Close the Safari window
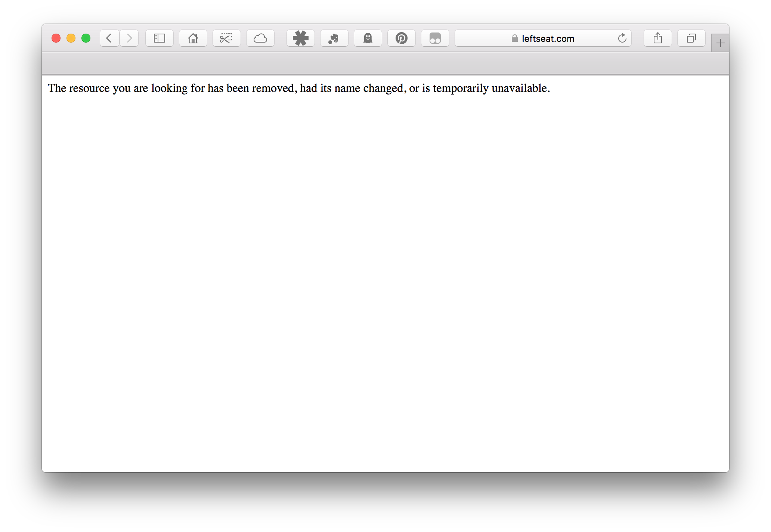771x532 pixels. [56, 38]
